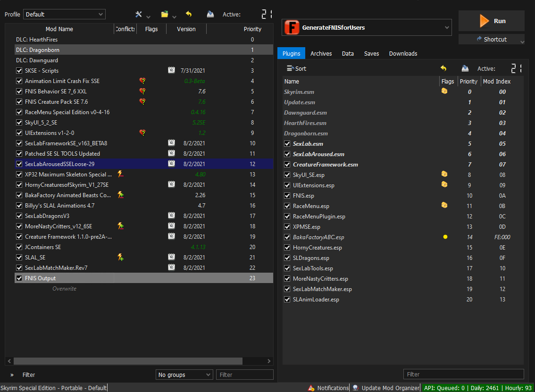Click the create backup icon in Plugins panel
This screenshot has height=392, width=535.
click(x=465, y=68)
